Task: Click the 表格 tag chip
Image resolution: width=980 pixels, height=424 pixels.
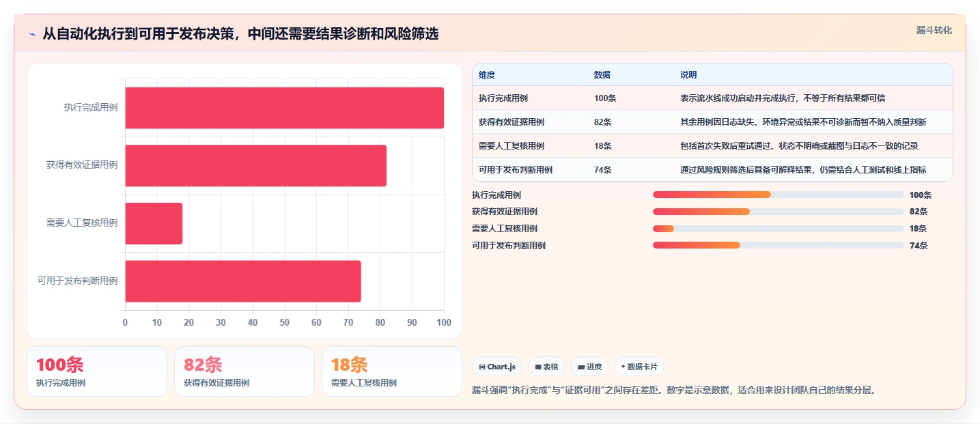Action: click(546, 367)
